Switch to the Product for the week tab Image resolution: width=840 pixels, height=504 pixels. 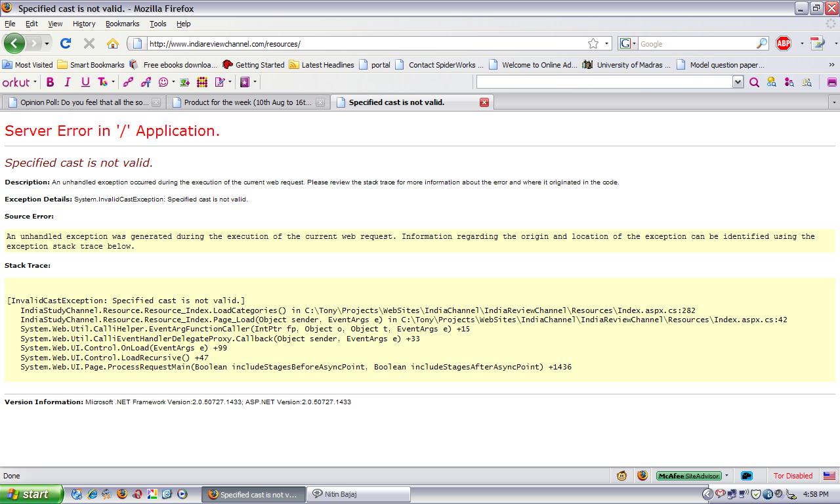[x=247, y=102]
